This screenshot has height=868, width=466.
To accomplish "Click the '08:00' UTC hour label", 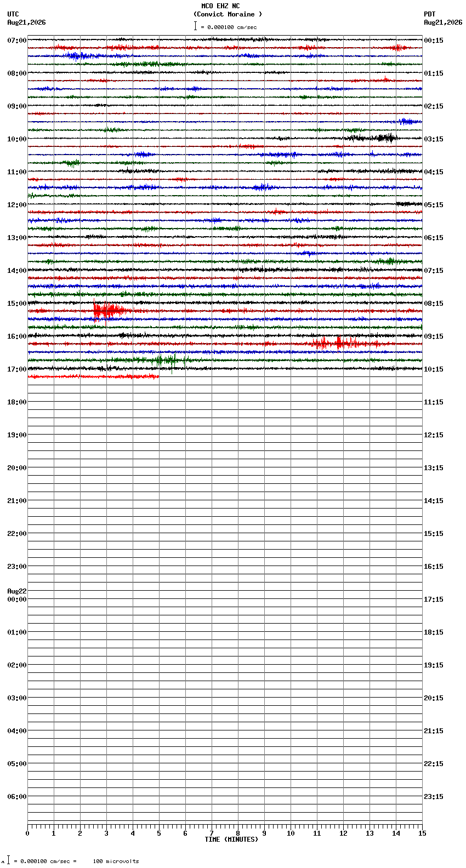I will point(16,73).
